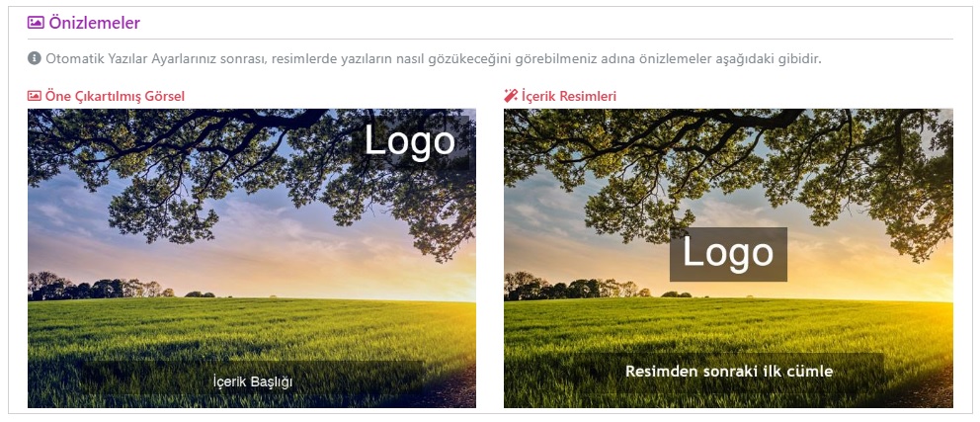The image size is (980, 422).
Task: Click the Öne Çıkartılmış Görsel image icon
Action: (34, 96)
